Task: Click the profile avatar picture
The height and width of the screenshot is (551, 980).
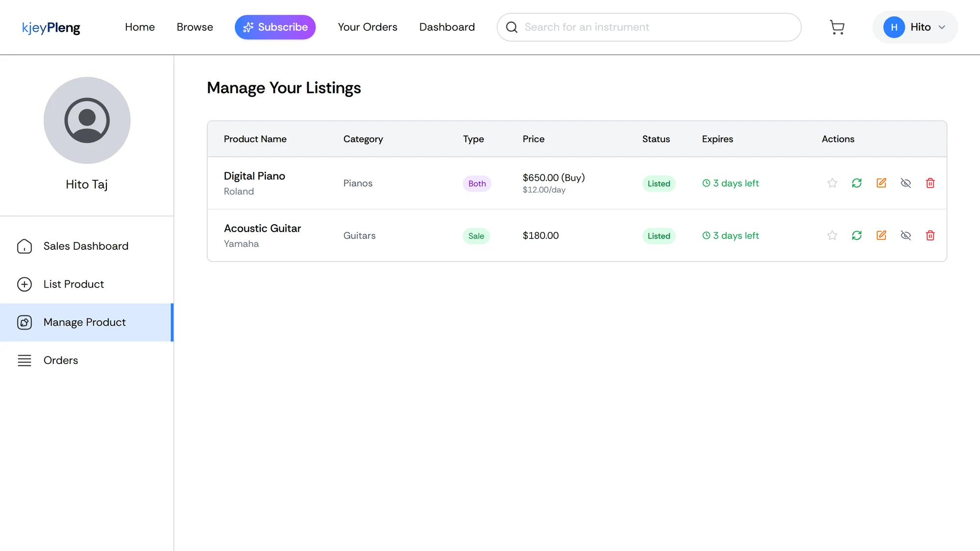Action: point(87,120)
